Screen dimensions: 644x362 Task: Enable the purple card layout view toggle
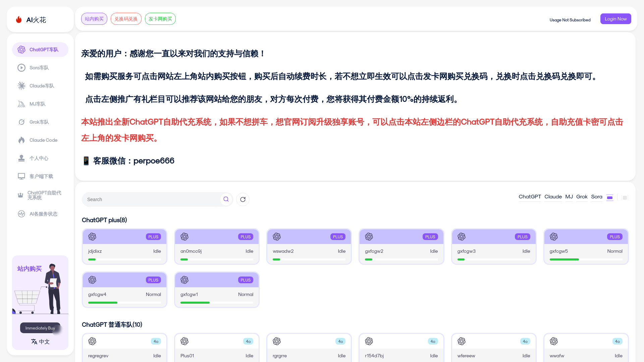point(610,197)
